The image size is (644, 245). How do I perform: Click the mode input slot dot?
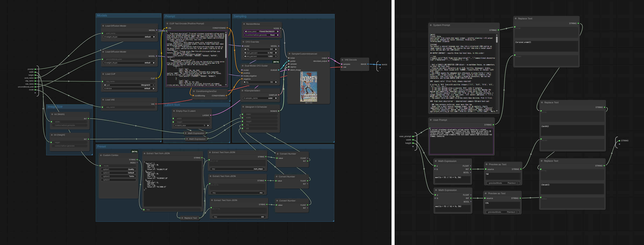[x=35, y=90]
